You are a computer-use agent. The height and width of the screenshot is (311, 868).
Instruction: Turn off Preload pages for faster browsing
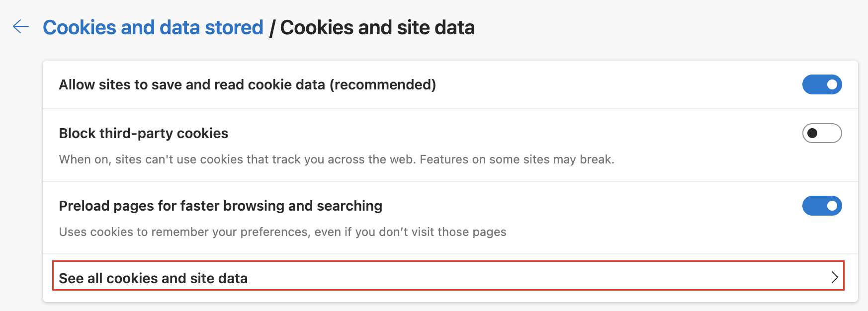(x=822, y=206)
